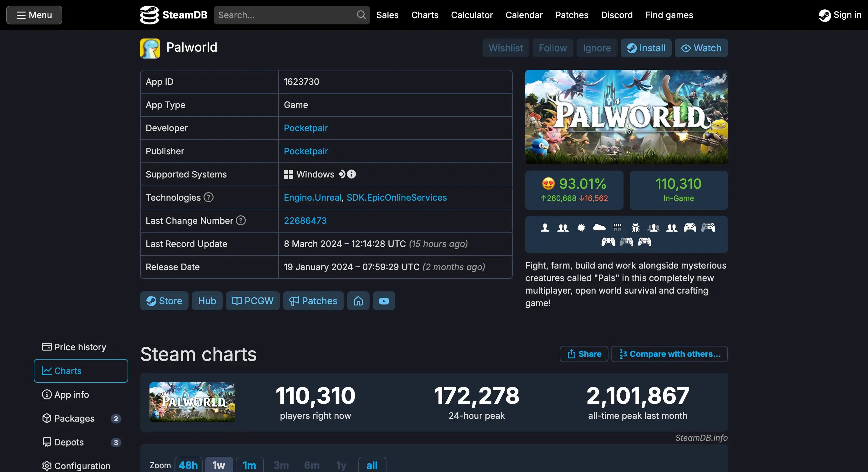Toggle Ignore for Palworld
Viewport: 868px width, 472px height.
[x=597, y=48]
